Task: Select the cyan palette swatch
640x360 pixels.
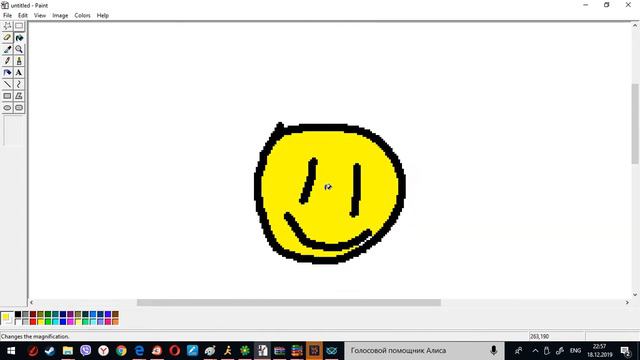Action: [56, 322]
